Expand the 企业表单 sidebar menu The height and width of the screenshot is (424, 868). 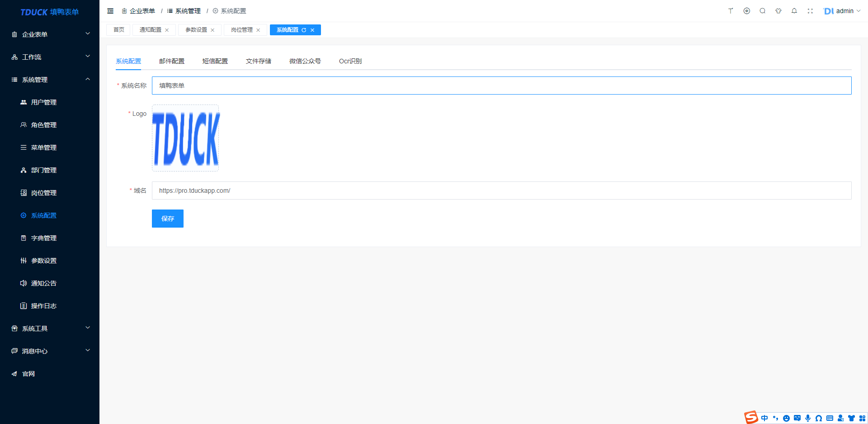(x=50, y=34)
